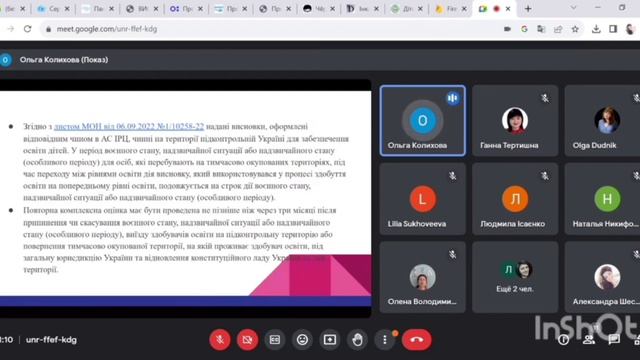This screenshot has height=360, width=640.
Task: Select Александра Шес... participant tile
Action: (602, 277)
